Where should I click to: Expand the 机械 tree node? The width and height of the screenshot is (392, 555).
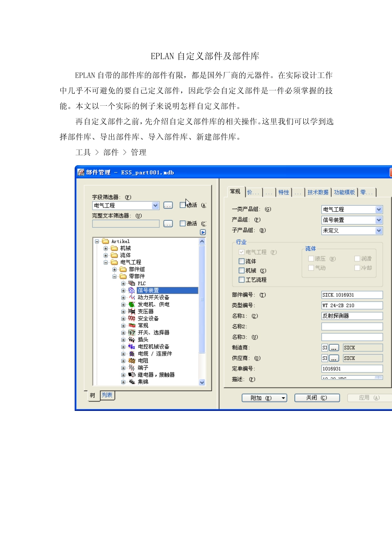[x=106, y=248]
